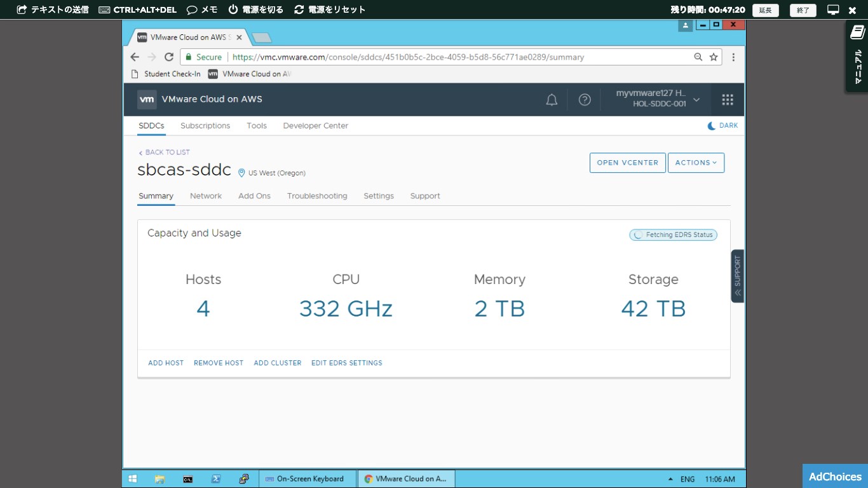
Task: Click the 332 GHz CPU value
Action: pos(346,309)
